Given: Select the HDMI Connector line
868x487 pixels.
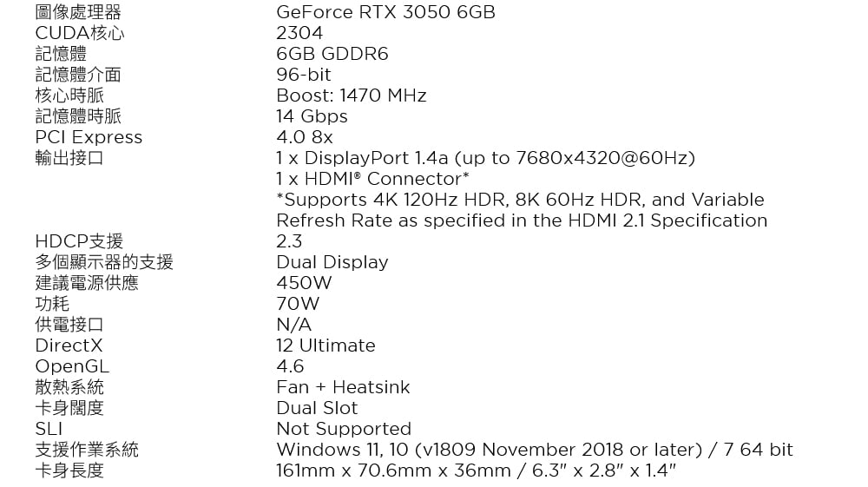Looking at the screenshot, I should (x=372, y=180).
